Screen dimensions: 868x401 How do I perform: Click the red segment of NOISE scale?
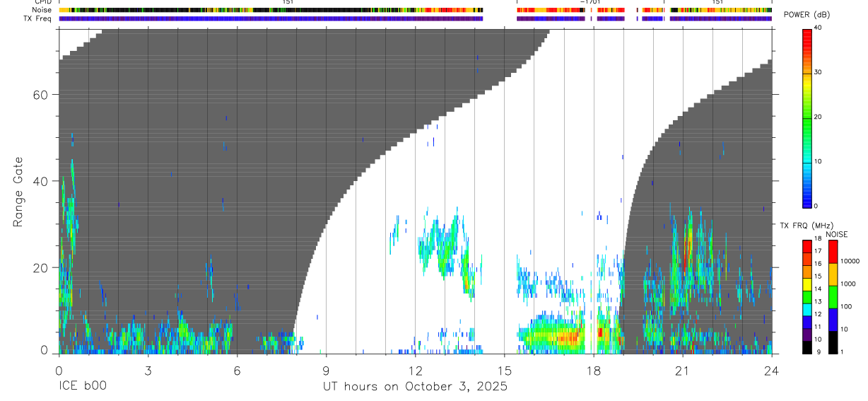click(x=833, y=252)
